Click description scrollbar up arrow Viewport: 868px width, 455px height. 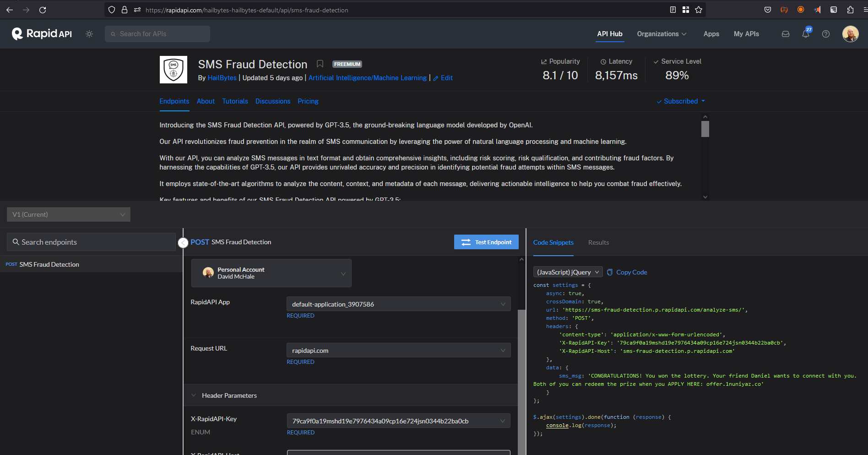(x=705, y=117)
